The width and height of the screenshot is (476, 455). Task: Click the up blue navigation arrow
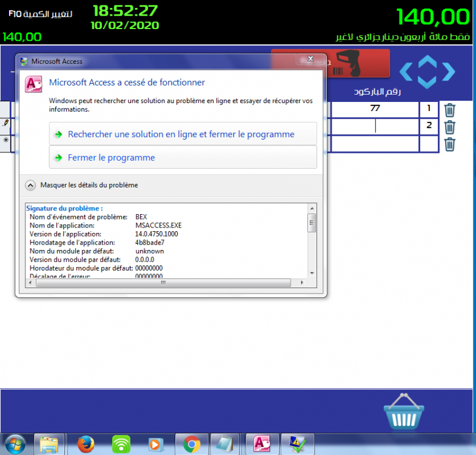point(427,62)
